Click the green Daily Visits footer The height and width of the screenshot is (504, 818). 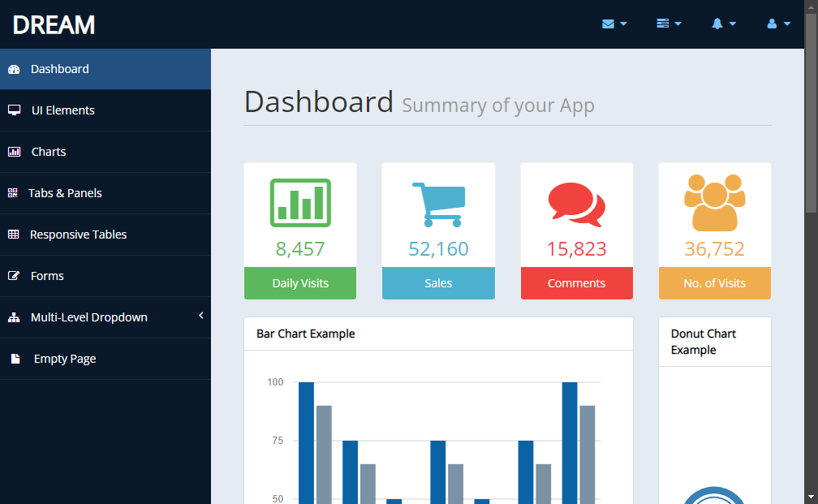click(x=300, y=283)
